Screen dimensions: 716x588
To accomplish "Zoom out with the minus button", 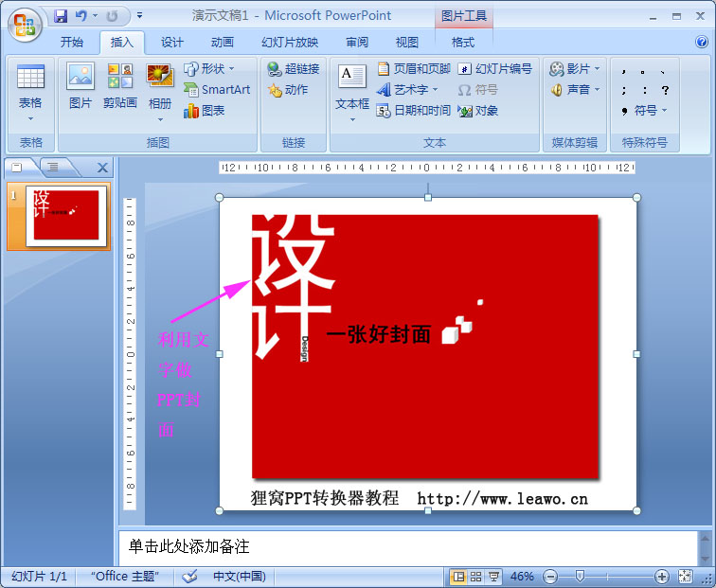I will (x=550, y=577).
